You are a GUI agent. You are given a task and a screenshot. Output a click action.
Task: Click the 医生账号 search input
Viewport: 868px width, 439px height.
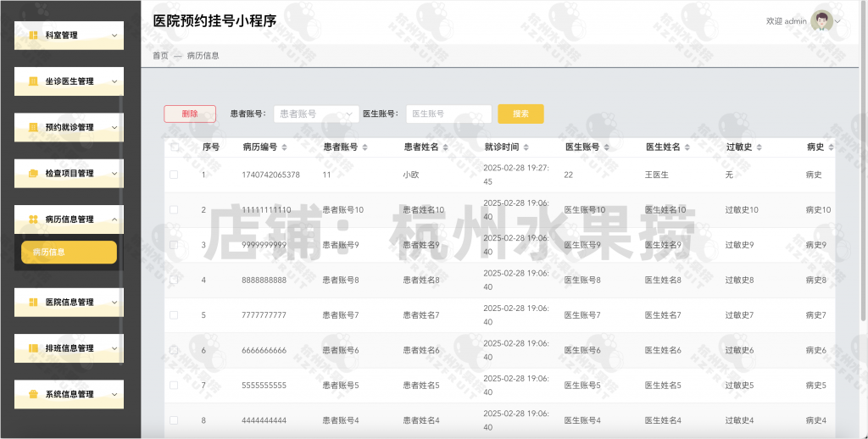[x=449, y=114]
